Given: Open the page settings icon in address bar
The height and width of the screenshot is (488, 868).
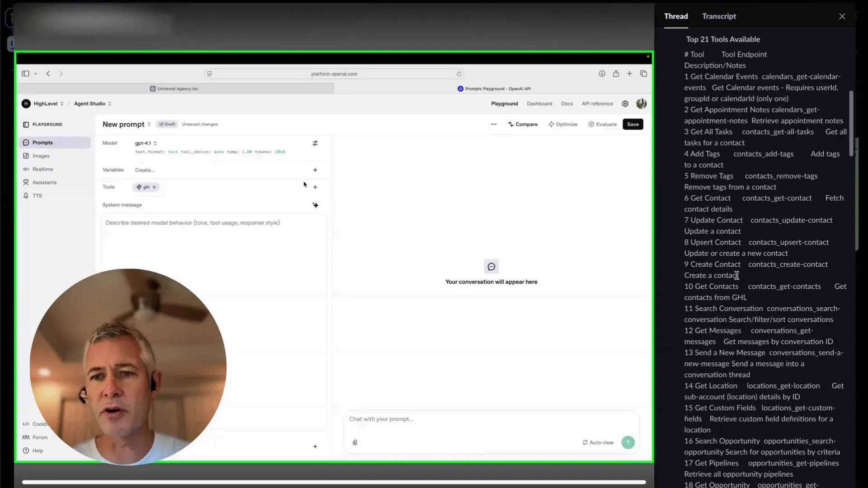Looking at the screenshot, I should (209, 74).
